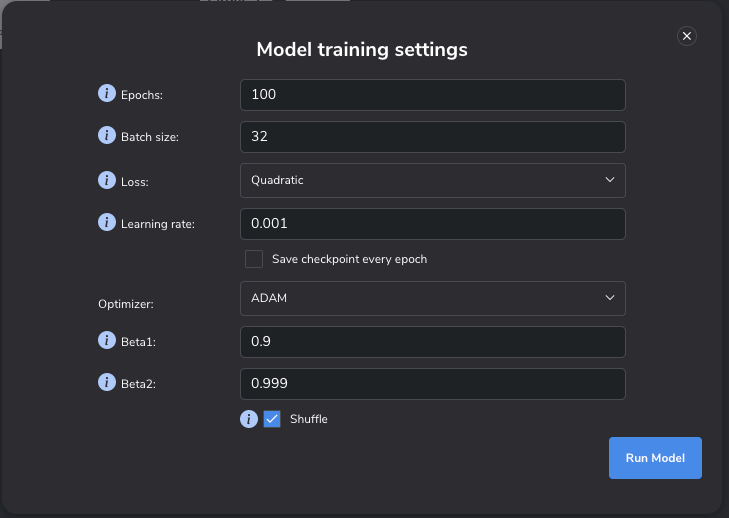The width and height of the screenshot is (729, 518).
Task: Open the Shuffle info icon
Action: [x=249, y=419]
